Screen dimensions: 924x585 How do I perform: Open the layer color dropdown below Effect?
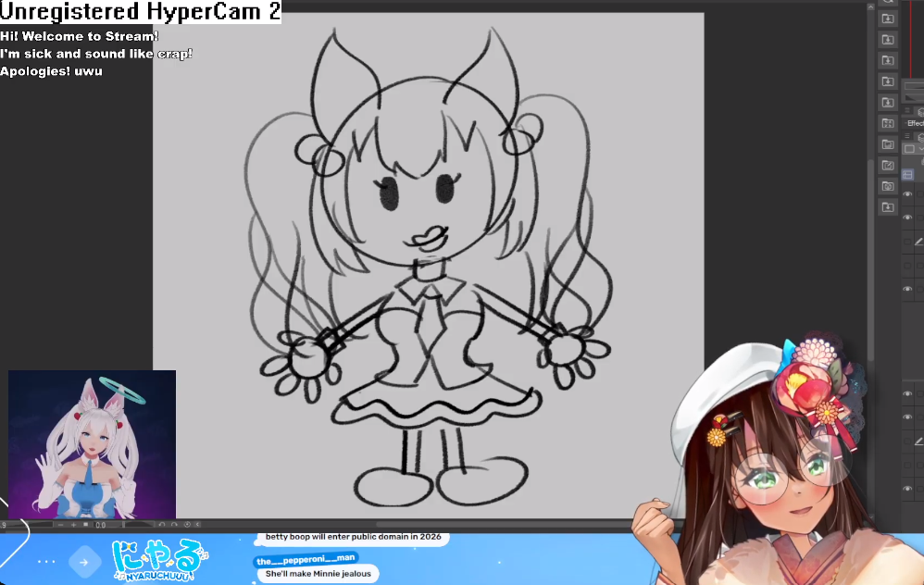[914, 148]
